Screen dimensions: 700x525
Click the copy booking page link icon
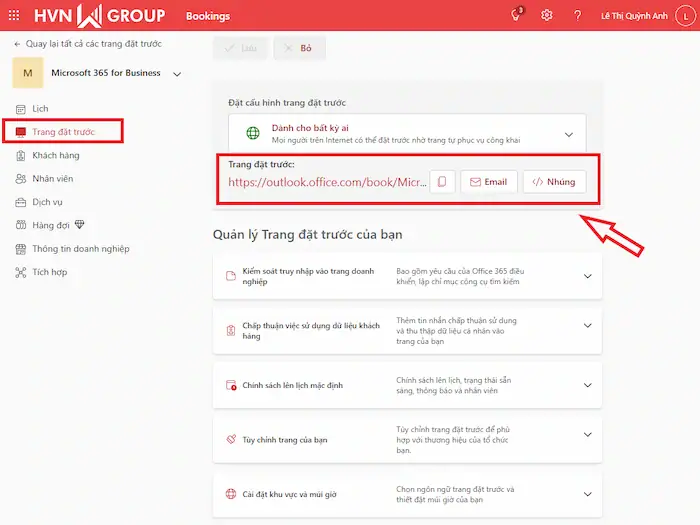(x=442, y=182)
